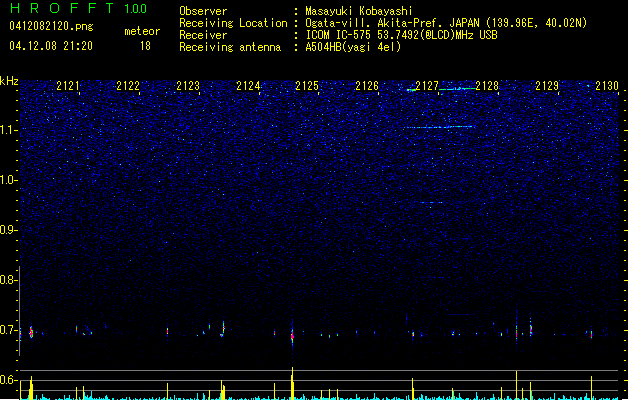The image size is (629, 400).
Task: Select ICOM IC-575 53.7492 MHz USB text
Action: click(x=401, y=35)
